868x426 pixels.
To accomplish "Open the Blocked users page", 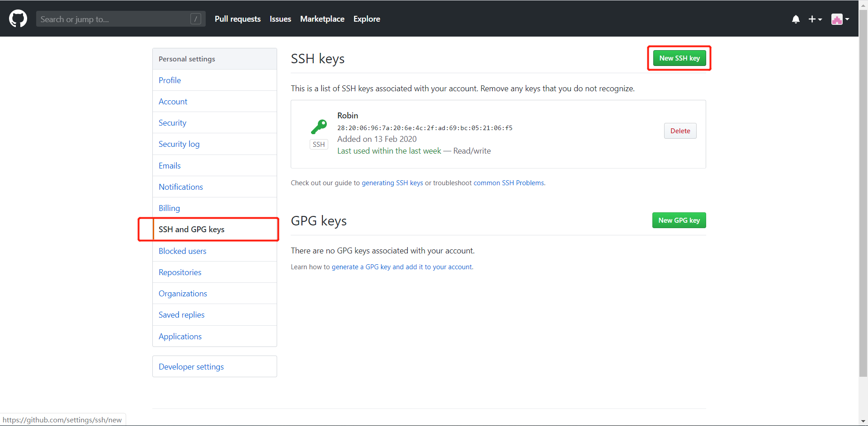I will [215, 251].
